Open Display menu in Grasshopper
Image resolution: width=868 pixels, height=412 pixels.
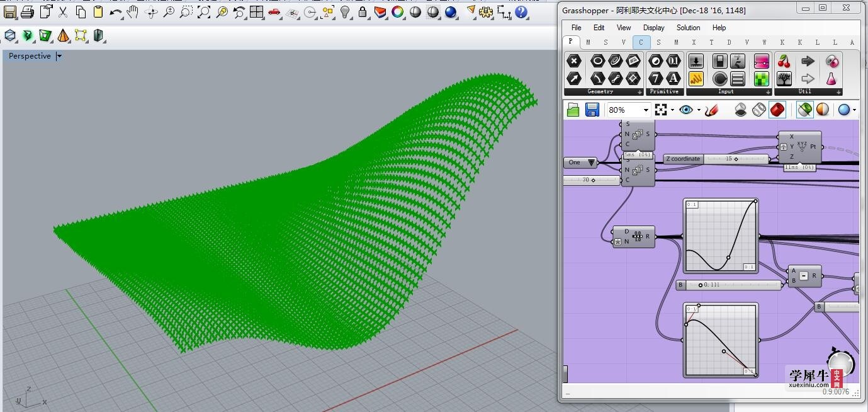(x=653, y=28)
